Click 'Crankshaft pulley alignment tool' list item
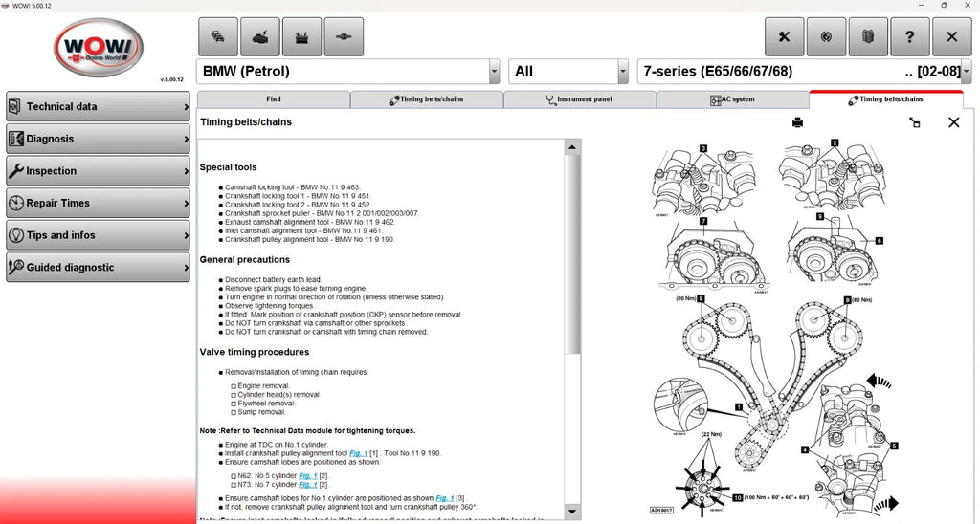The image size is (980, 524). (310, 240)
